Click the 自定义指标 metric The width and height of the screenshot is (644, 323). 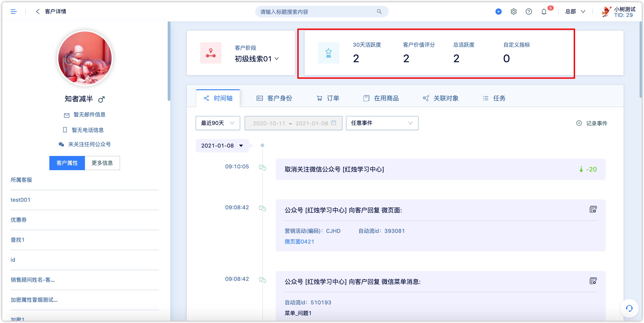(517, 53)
